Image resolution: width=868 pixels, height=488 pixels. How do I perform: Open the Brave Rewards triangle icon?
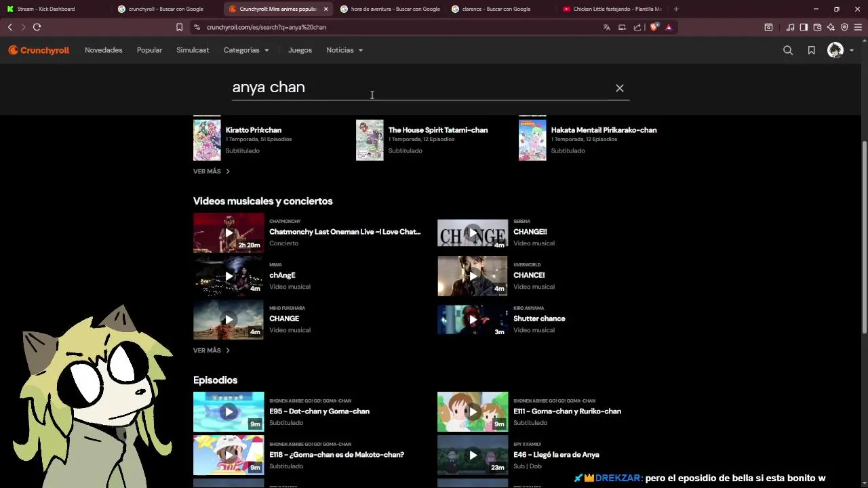pos(669,27)
